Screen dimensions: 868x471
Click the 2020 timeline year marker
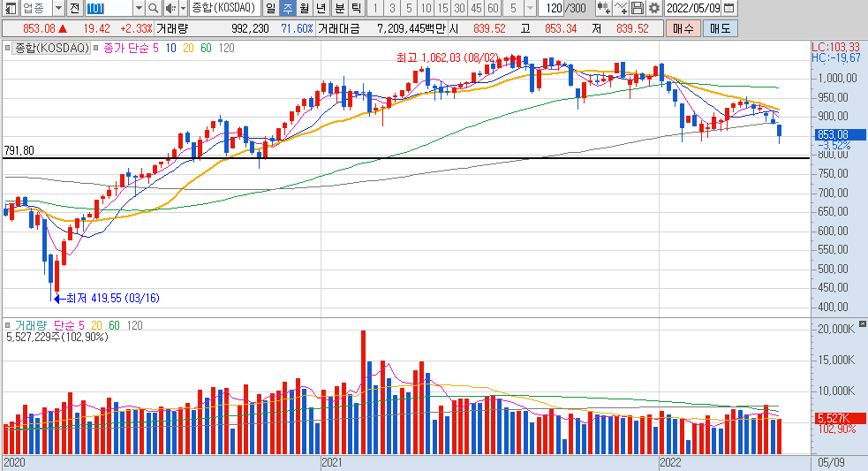point(14,463)
